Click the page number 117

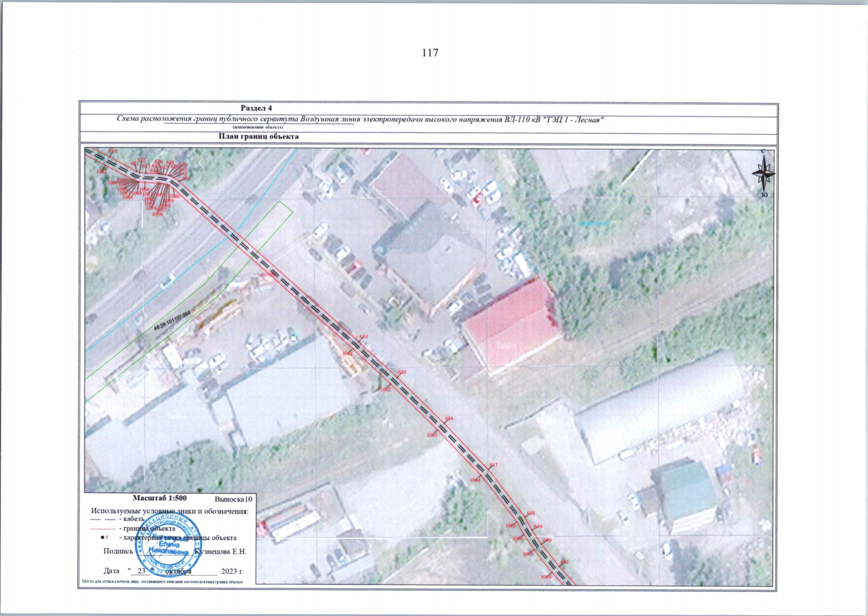click(x=430, y=53)
